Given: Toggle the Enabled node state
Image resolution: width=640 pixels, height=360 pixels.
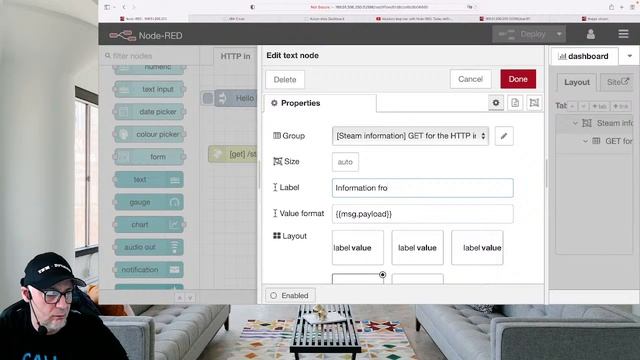Looking at the screenshot, I should pyautogui.click(x=290, y=296).
